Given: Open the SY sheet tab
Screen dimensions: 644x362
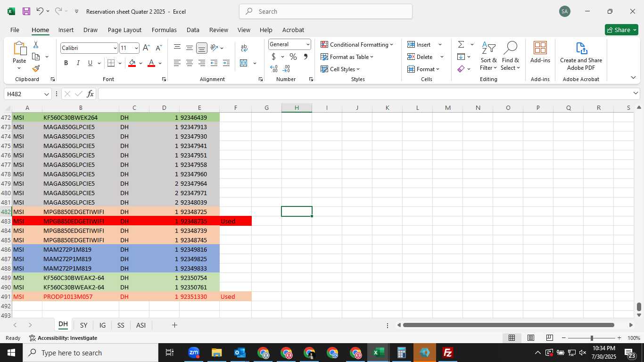Looking at the screenshot, I should [x=83, y=325].
